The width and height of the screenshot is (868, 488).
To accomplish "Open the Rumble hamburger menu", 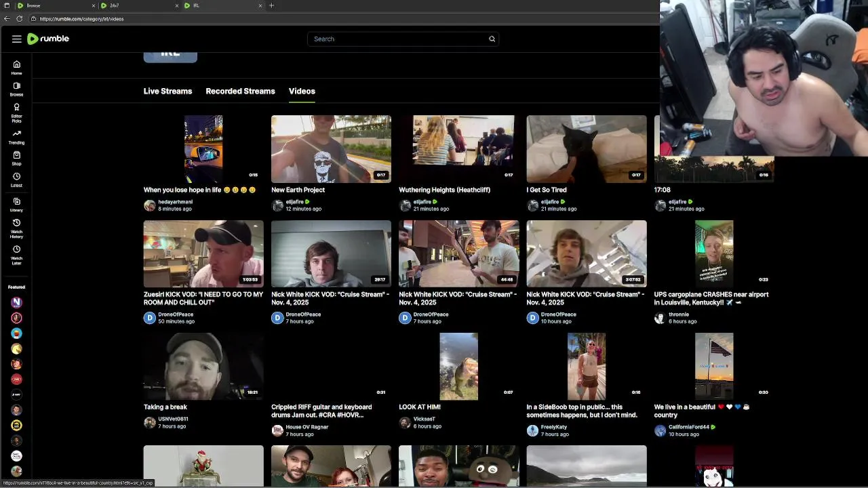I will pos(16,39).
